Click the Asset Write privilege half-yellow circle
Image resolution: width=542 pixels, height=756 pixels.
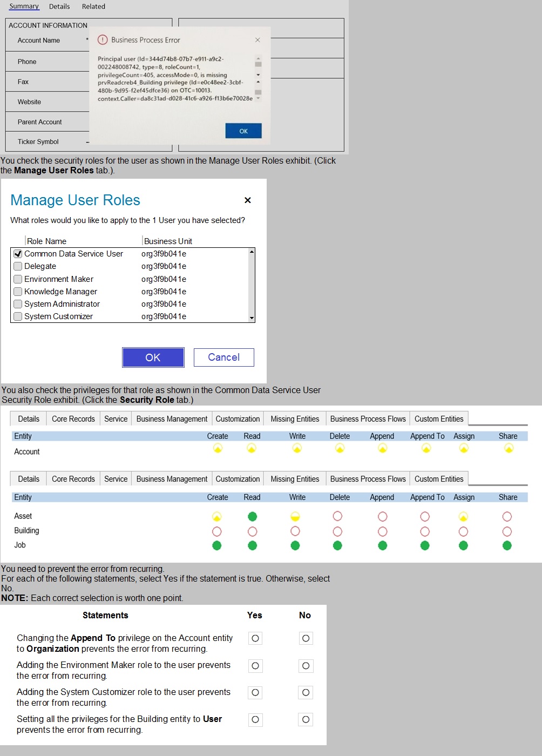[295, 517]
